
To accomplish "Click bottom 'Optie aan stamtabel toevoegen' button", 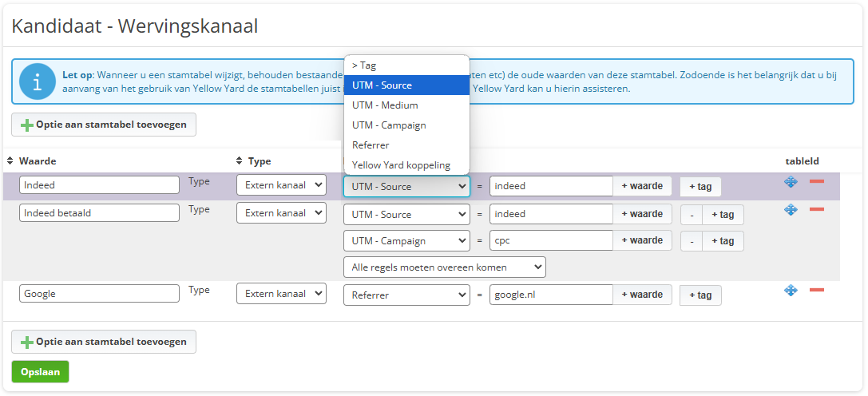I will click(x=104, y=342).
